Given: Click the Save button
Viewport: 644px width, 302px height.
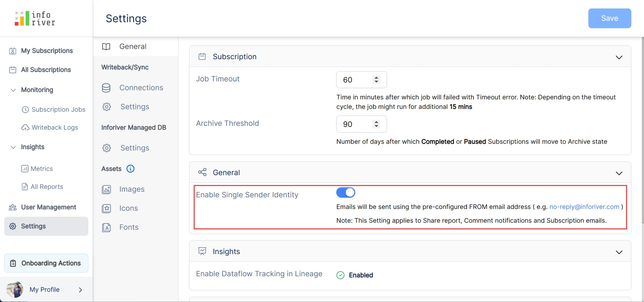Looking at the screenshot, I should (609, 18).
